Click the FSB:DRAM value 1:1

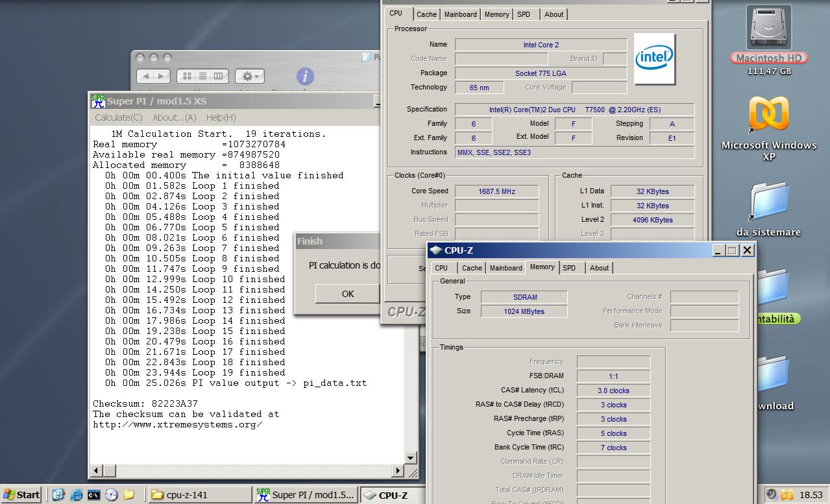click(613, 376)
